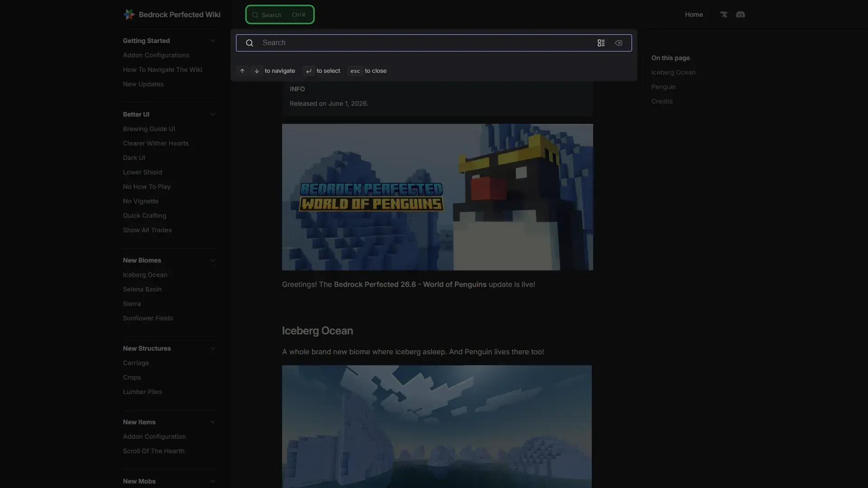Open How To Navigate The Wiki page
This screenshot has height=488, width=868.
163,70
